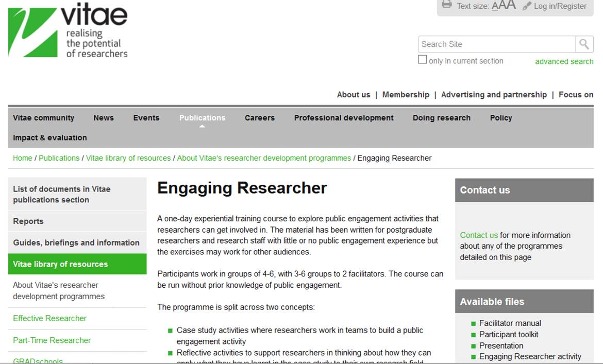The image size is (603, 364).
Task: Download the Facilitator manual file
Action: pos(510,323)
